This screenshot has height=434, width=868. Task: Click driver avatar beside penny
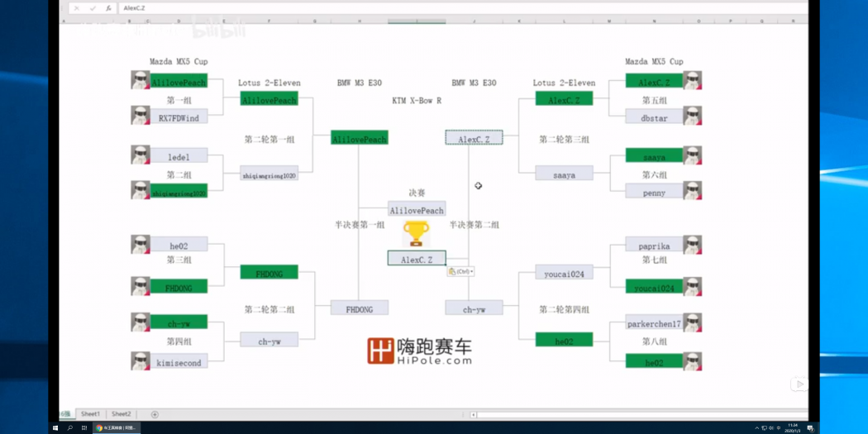[693, 190]
